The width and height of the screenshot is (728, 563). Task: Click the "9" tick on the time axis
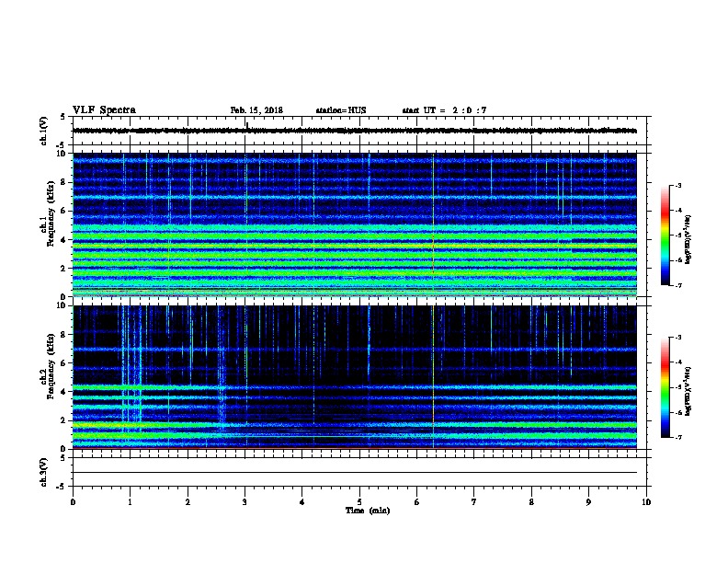[x=588, y=501]
